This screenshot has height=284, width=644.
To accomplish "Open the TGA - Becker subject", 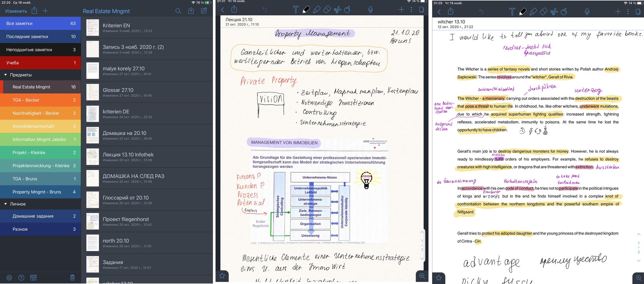I will 40,100.
